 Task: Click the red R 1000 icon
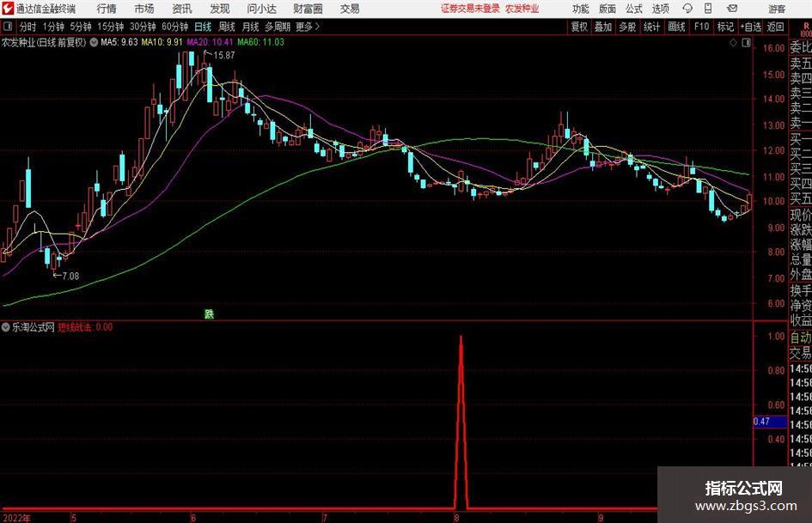click(806, 29)
